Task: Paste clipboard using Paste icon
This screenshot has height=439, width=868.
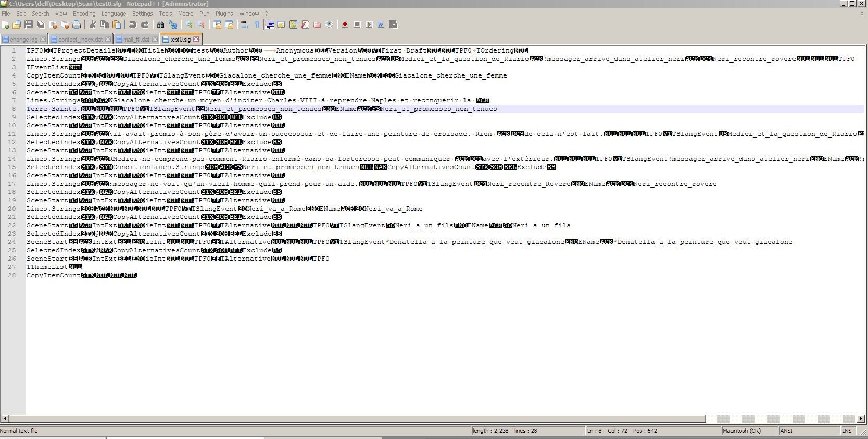Action: tap(117, 24)
